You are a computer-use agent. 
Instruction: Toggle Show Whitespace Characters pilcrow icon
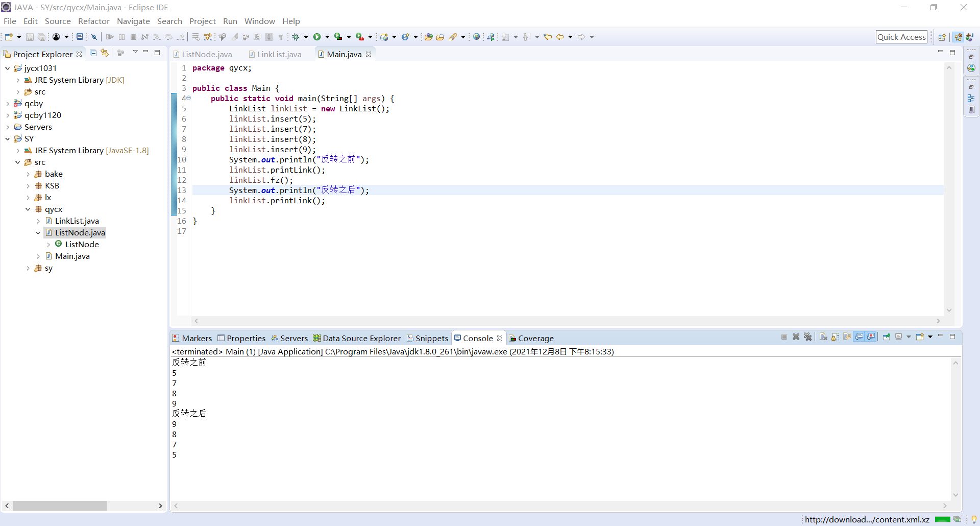coord(281,37)
